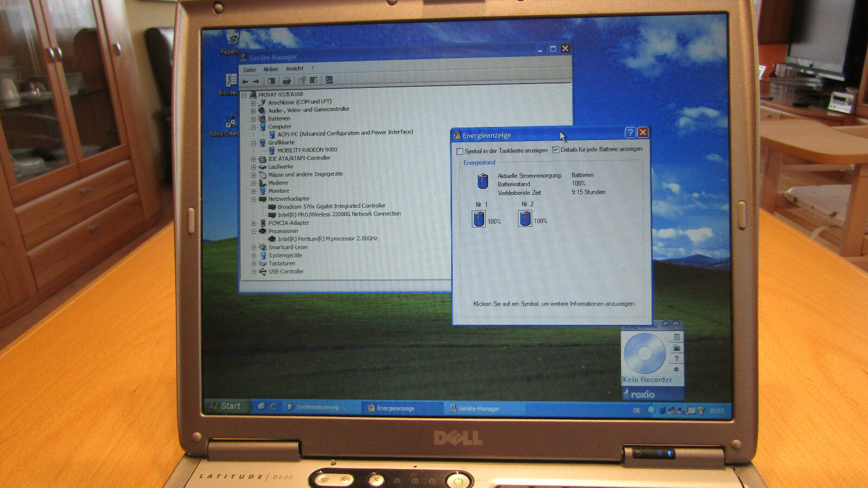This screenshot has width=868, height=488.
Task: Expand hidden tray icons arrow
Action: pos(651,410)
